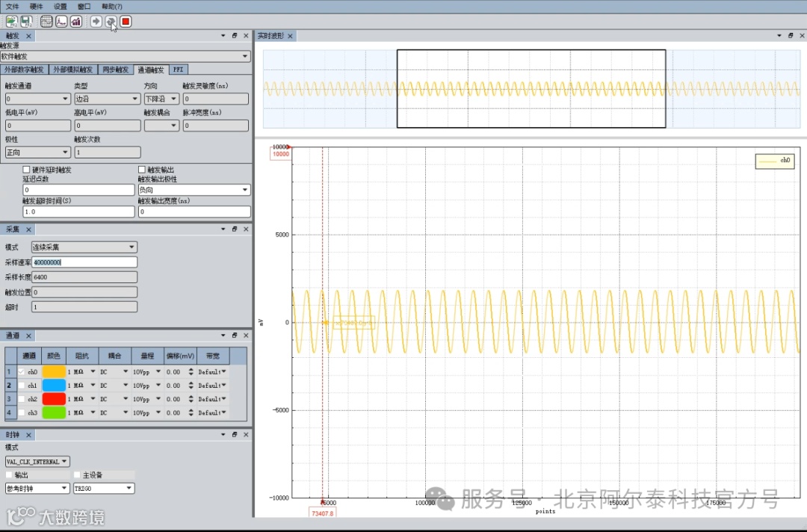Screen dimensions: 807x532
Task: Click the open file toolbar icon
Action: click(x=12, y=21)
